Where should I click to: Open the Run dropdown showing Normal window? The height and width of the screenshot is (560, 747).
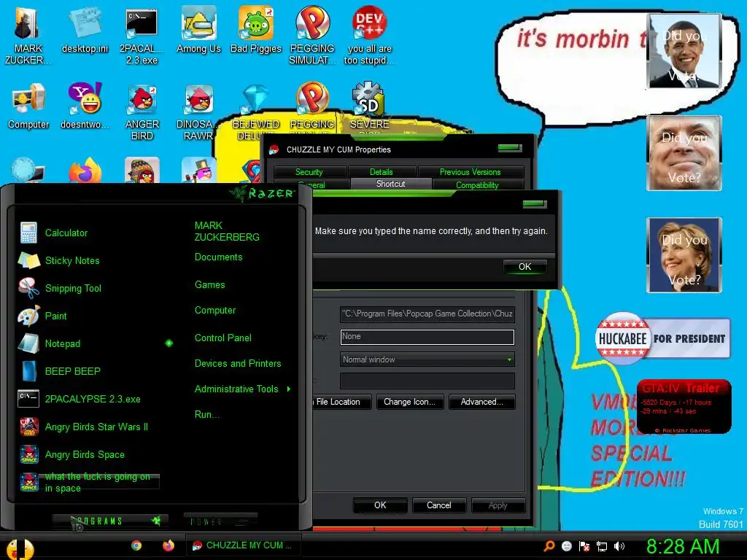[427, 359]
